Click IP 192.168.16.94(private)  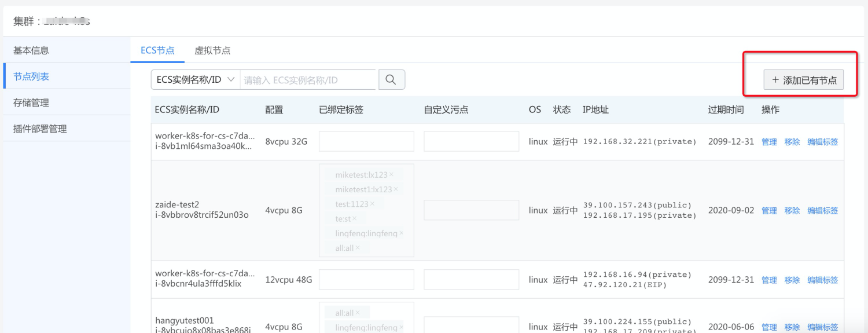click(637, 275)
